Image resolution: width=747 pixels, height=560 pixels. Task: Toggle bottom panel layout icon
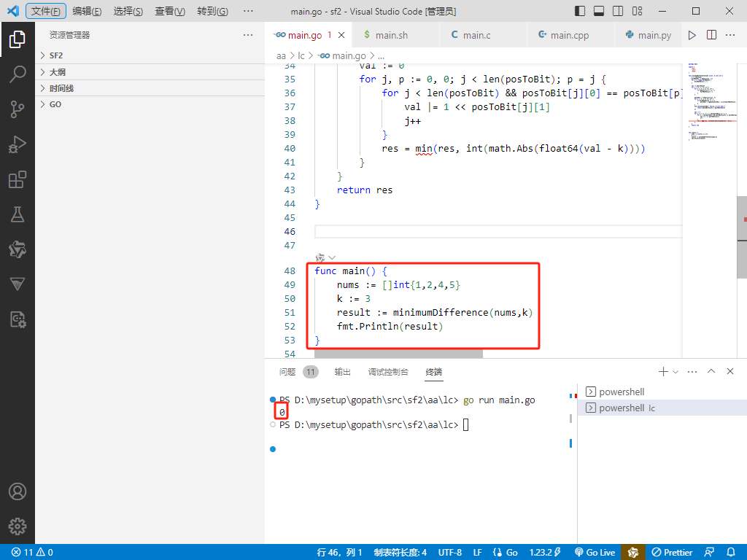click(x=599, y=11)
